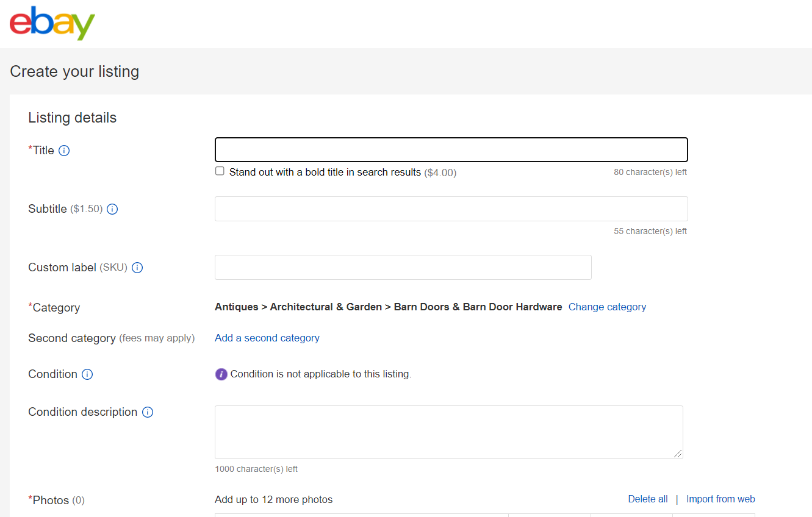Click the eBay logo
This screenshot has height=517, width=812.
click(x=52, y=24)
